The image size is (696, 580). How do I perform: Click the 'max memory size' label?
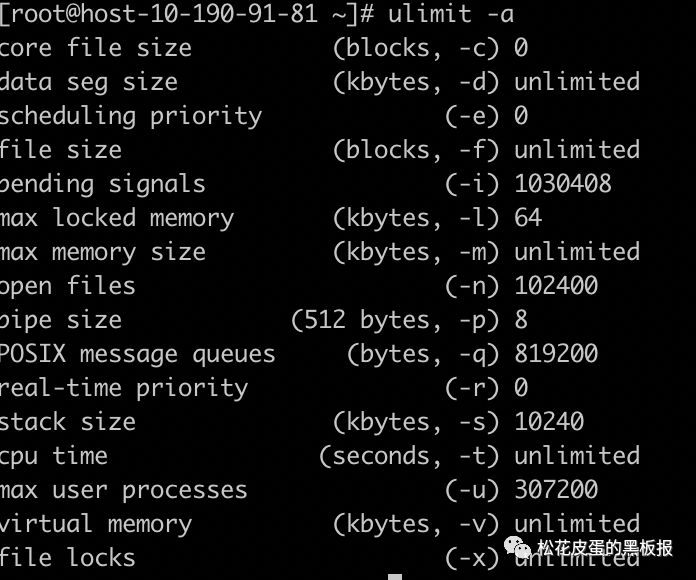pos(102,252)
